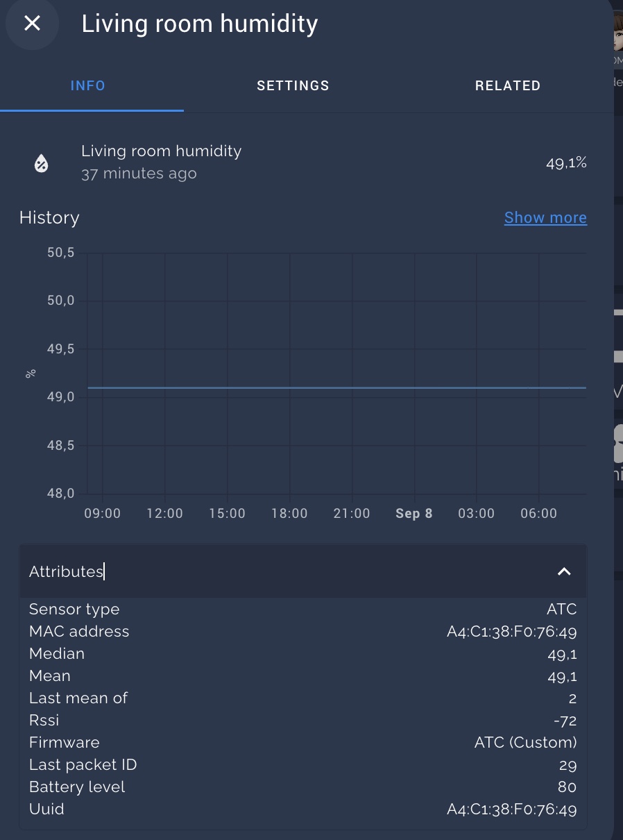The width and height of the screenshot is (623, 840).
Task: Open Show more history details
Action: click(x=545, y=217)
